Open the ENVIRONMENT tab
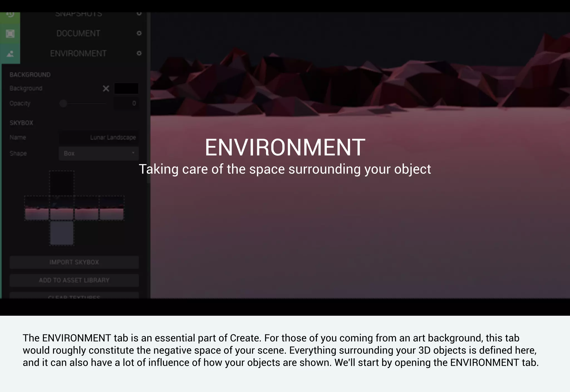 click(x=78, y=53)
